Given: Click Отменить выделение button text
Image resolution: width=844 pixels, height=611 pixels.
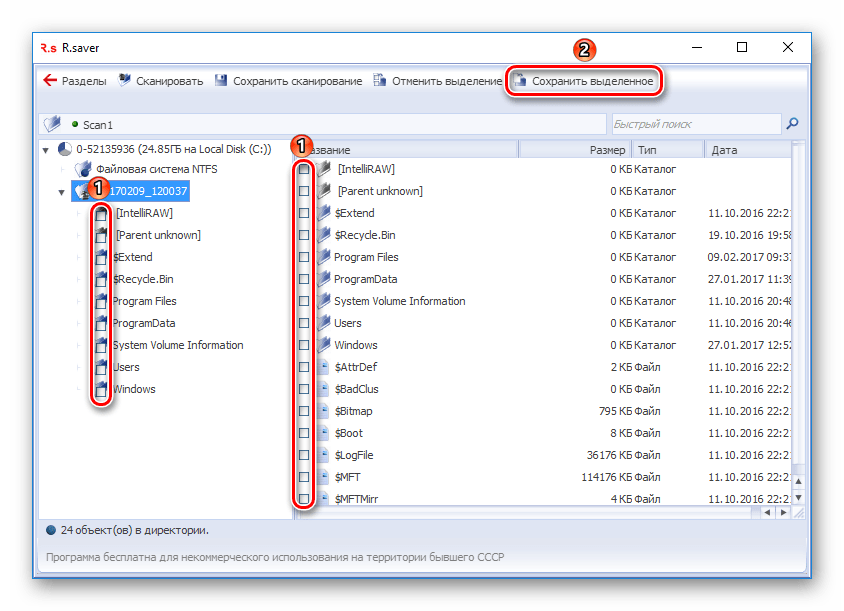Looking at the screenshot, I should coord(447,81).
